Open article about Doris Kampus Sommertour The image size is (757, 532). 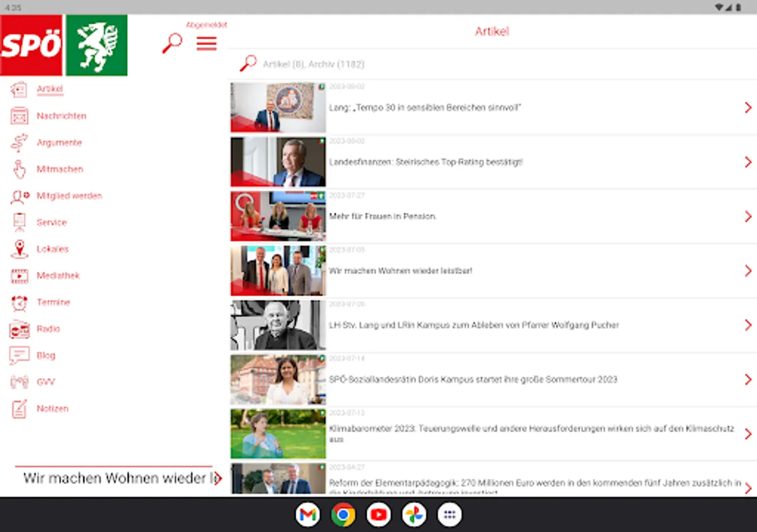pos(473,379)
